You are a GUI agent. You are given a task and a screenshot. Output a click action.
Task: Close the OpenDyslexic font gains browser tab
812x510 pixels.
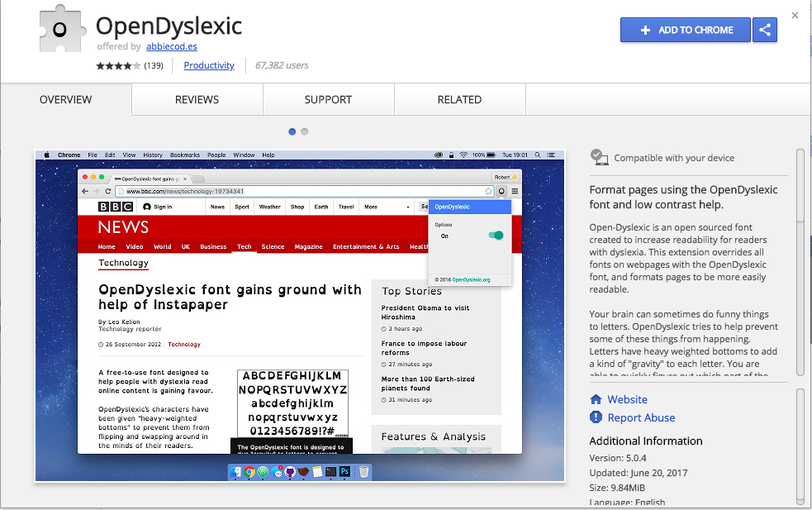[185, 179]
